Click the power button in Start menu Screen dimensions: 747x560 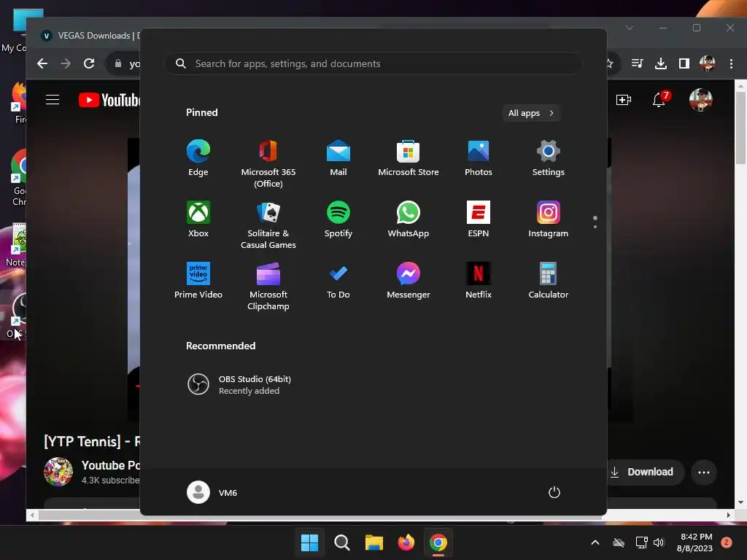click(554, 492)
